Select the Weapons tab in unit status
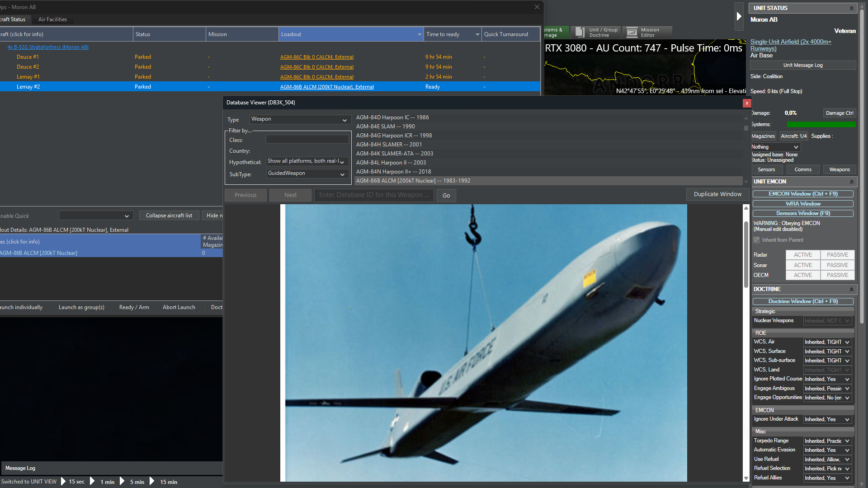Viewport: 868px width, 488px height. (x=839, y=169)
